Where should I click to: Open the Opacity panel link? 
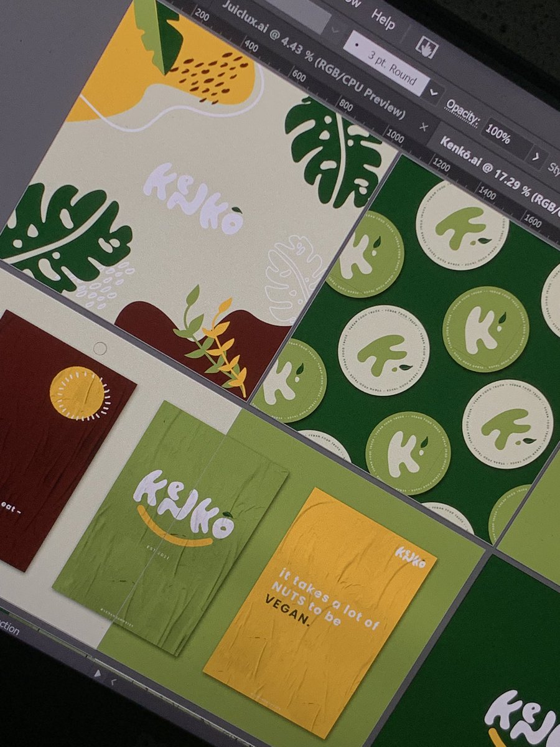463,114
